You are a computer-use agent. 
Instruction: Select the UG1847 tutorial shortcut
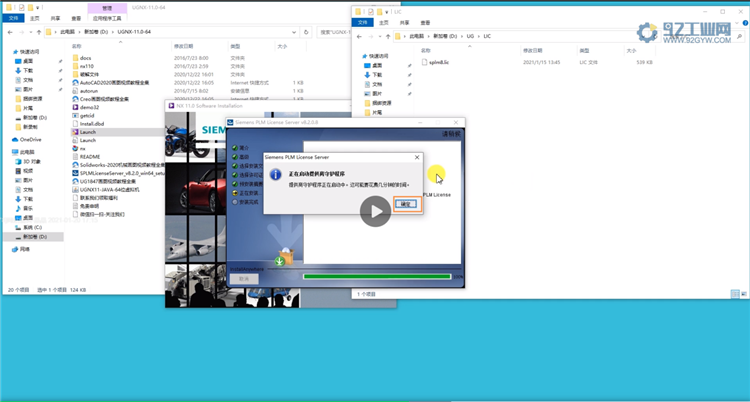pos(108,181)
